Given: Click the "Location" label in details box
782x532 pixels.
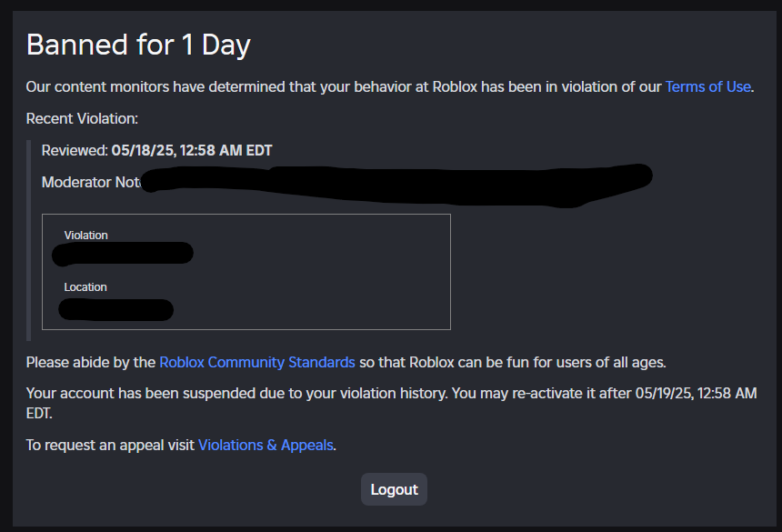Looking at the screenshot, I should click(x=85, y=287).
